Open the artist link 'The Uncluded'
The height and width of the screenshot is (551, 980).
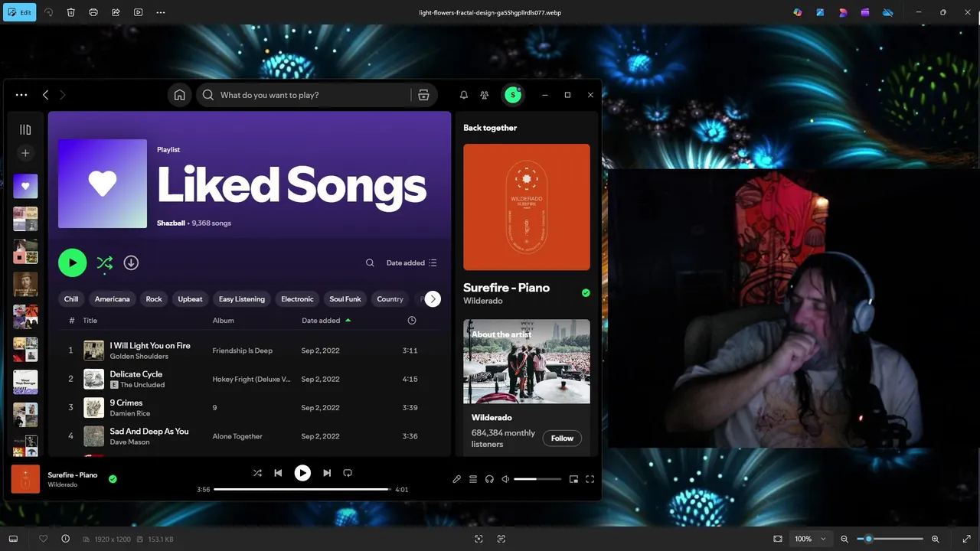pyautogui.click(x=142, y=385)
